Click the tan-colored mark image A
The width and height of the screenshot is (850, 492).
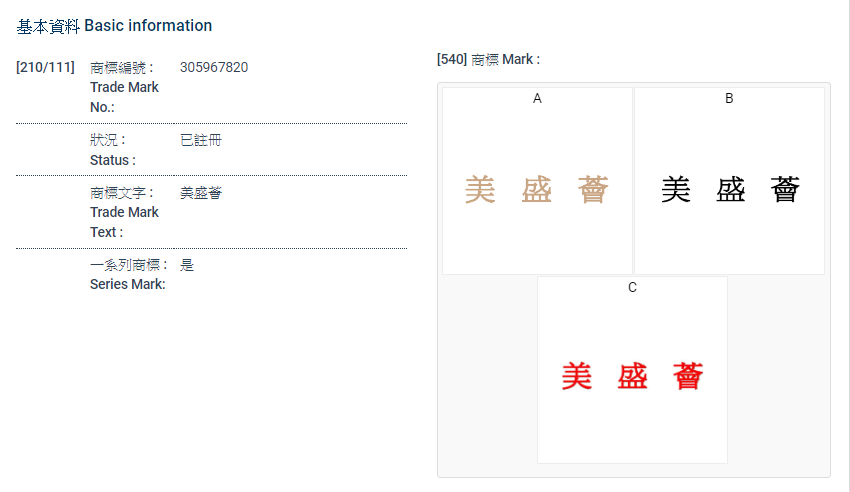(x=537, y=190)
